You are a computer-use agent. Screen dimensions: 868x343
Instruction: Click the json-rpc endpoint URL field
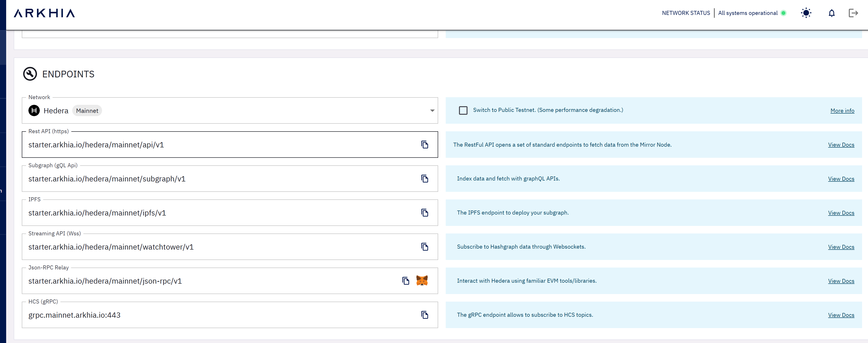point(230,281)
